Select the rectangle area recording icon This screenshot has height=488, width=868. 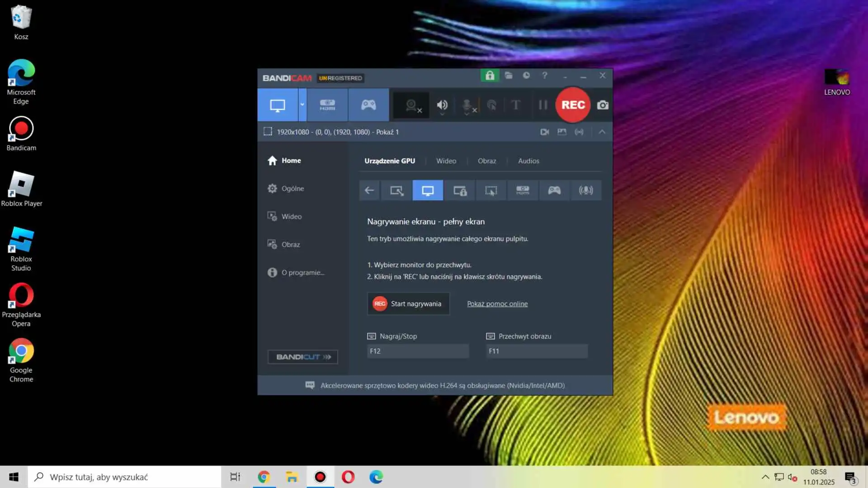coord(396,191)
